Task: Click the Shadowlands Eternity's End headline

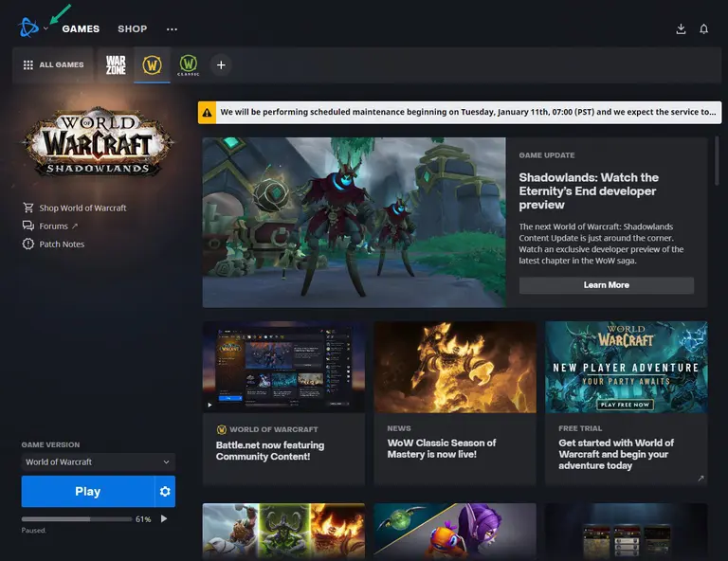Action: pos(589,190)
